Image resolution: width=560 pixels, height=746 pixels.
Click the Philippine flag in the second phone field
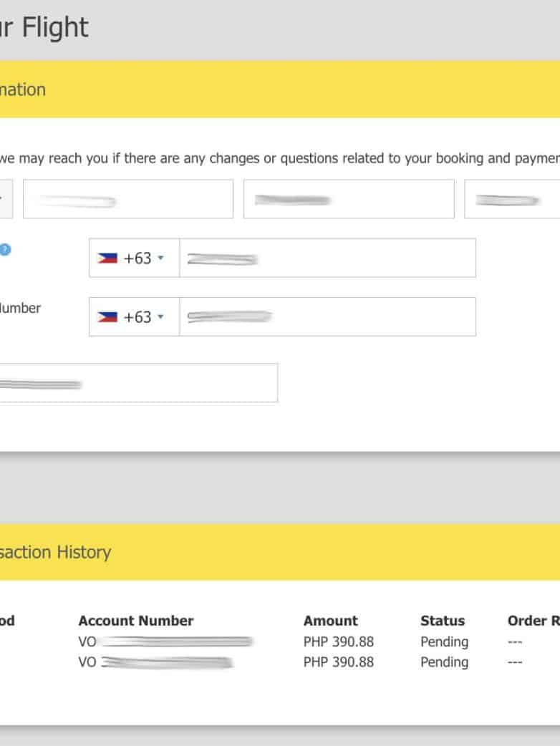(107, 316)
